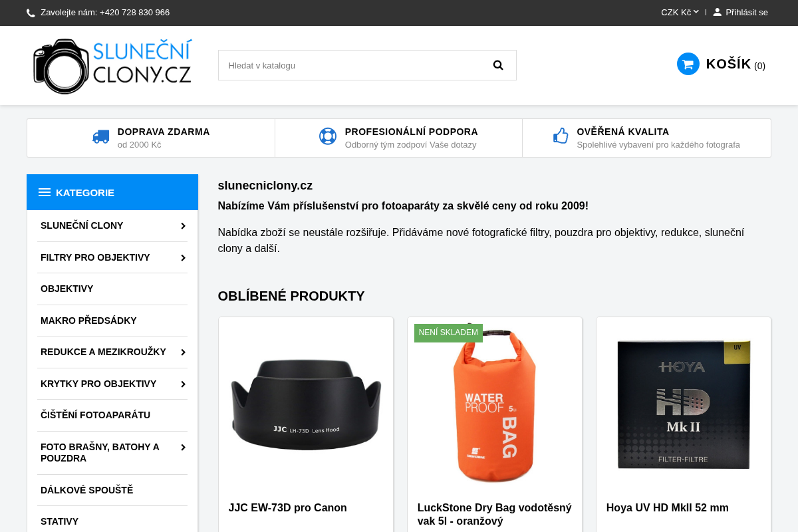Click the Přihlásit se sign-in link
The width and height of the screenshot is (798, 532).
pos(747,12)
